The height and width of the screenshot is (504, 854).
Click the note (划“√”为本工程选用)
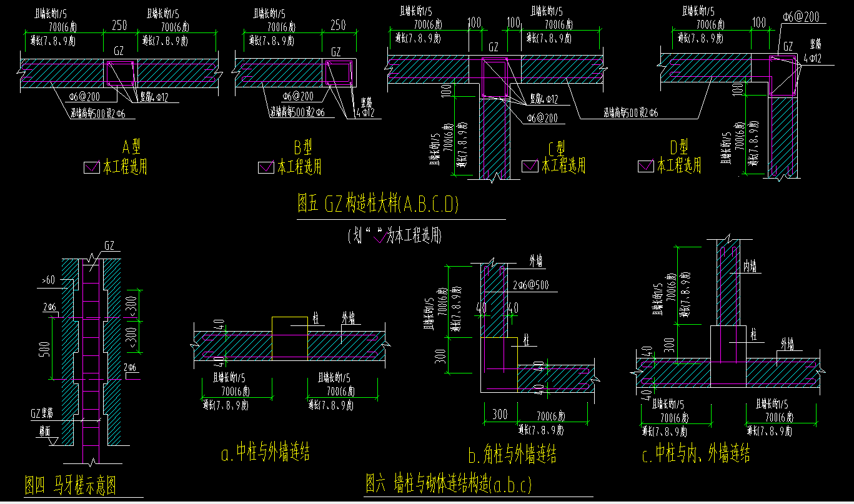coord(394,235)
